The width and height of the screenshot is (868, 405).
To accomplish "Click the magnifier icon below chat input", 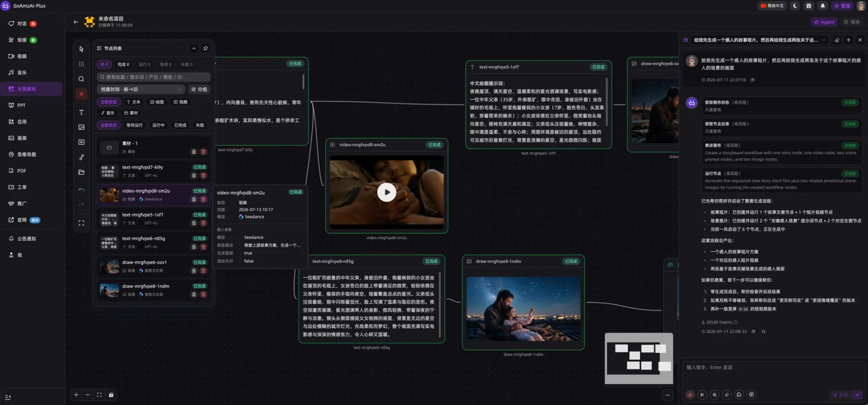I will click(x=715, y=395).
